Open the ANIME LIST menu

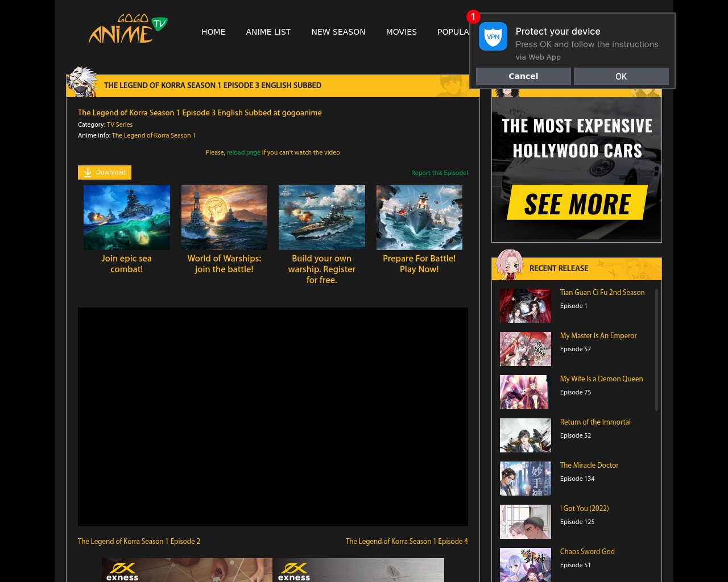click(x=268, y=32)
